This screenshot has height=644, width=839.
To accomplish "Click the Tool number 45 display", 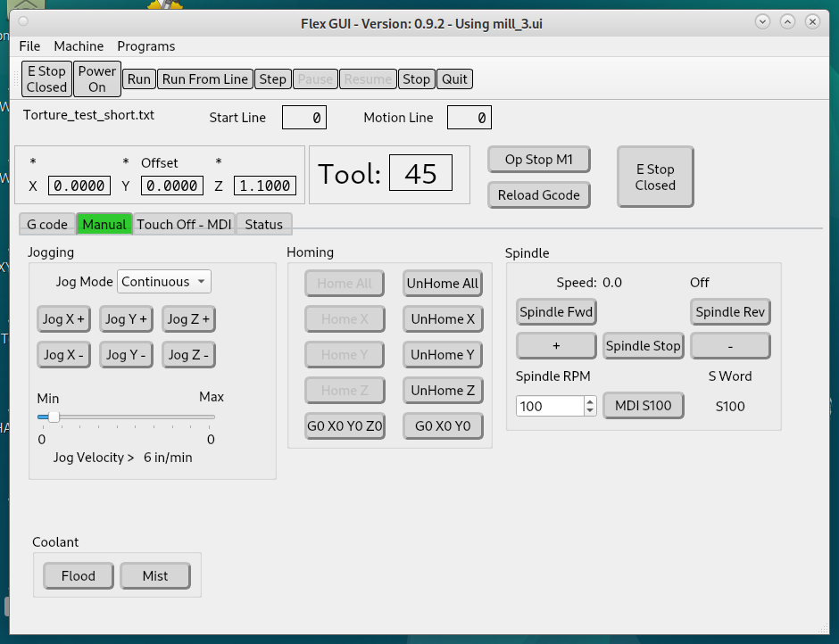I will click(x=420, y=173).
